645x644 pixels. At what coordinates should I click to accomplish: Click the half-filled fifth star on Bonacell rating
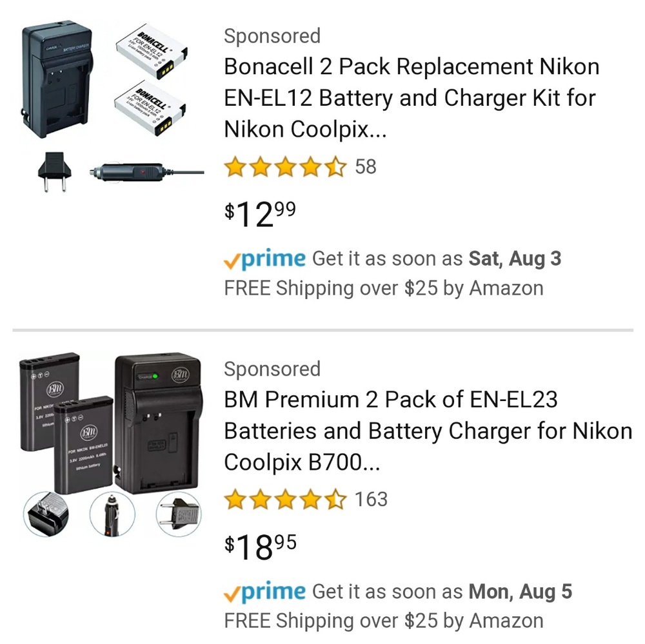335,166
